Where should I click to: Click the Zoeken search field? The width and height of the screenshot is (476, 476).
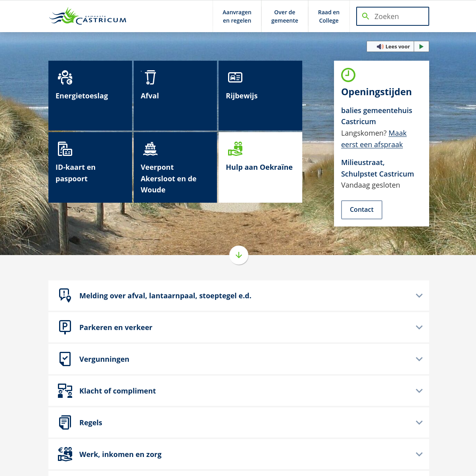[393, 16]
